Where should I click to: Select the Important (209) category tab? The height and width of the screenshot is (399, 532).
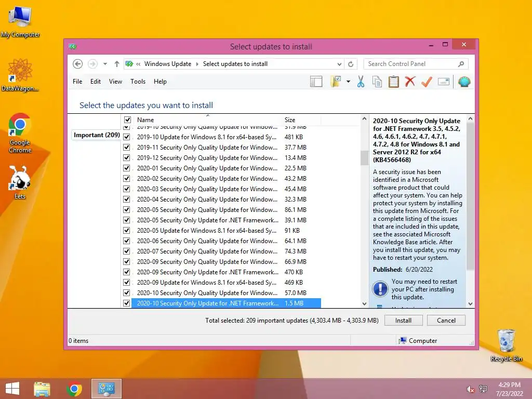pos(97,135)
